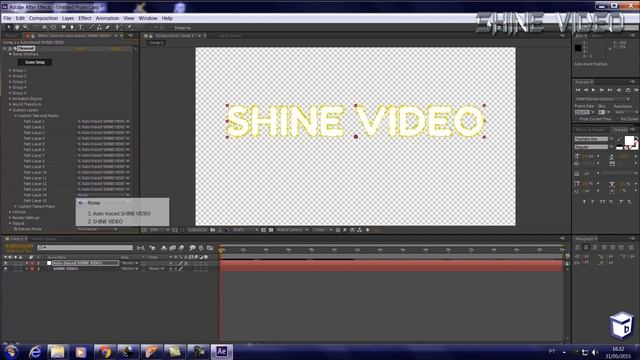
Task: Select the Puppet Pin tool
Action: (x=129, y=27)
